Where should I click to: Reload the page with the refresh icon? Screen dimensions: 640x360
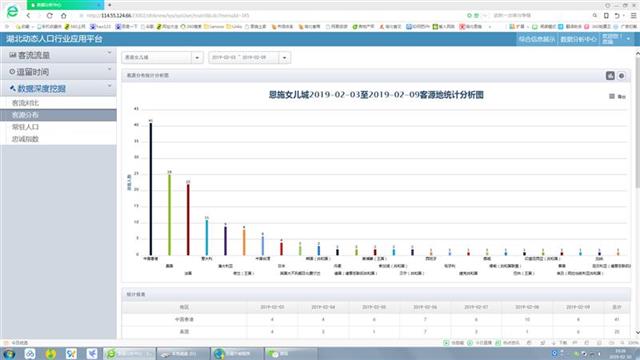[x=49, y=16]
